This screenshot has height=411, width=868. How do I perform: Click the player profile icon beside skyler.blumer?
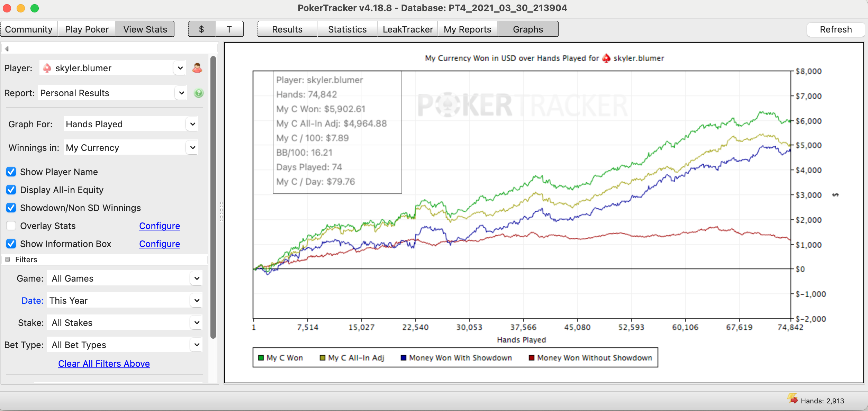pos(197,68)
